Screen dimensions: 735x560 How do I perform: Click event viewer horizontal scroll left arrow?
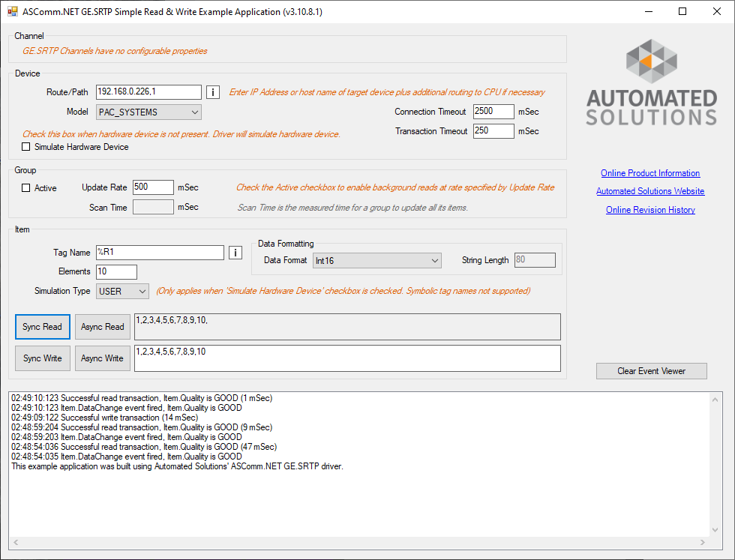(16, 542)
